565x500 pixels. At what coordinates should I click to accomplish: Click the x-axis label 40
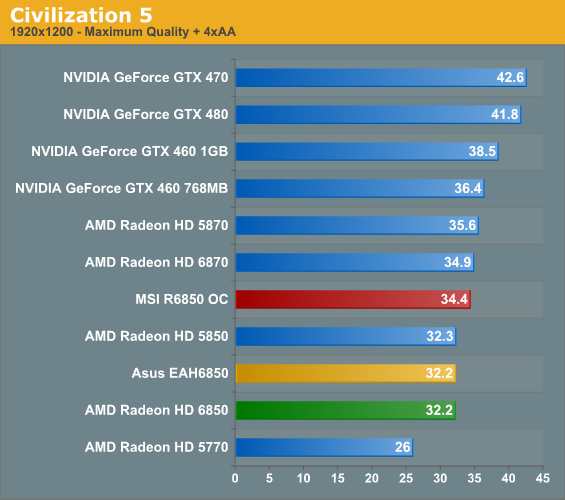tap(508, 478)
